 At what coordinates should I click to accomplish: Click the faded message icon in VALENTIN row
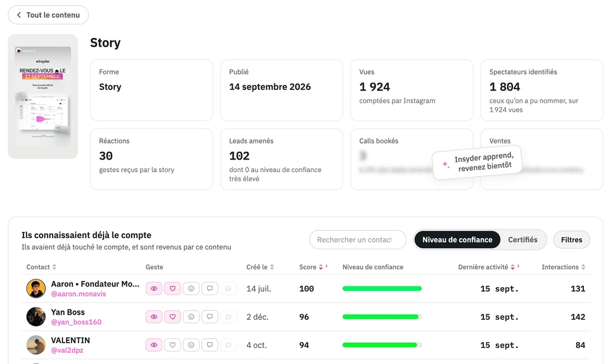click(x=228, y=345)
